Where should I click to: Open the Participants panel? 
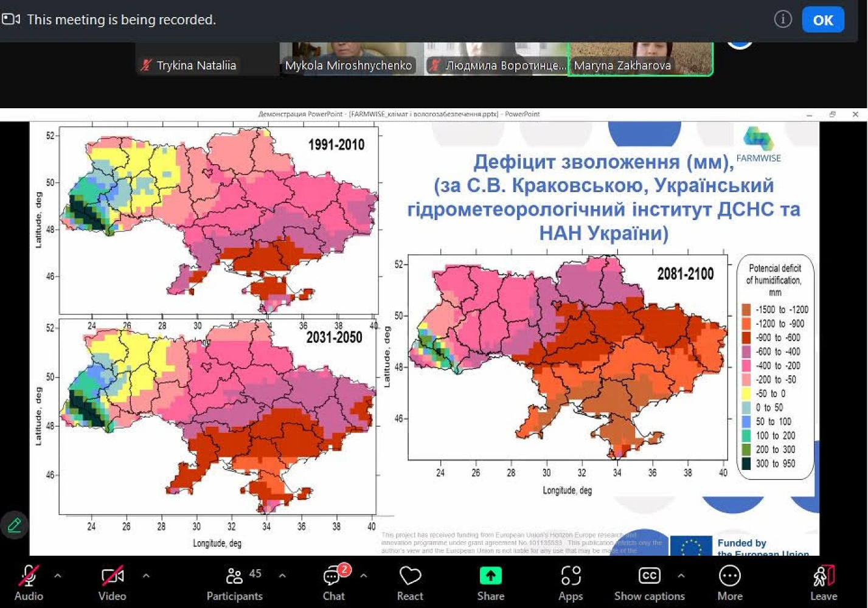[235, 582]
